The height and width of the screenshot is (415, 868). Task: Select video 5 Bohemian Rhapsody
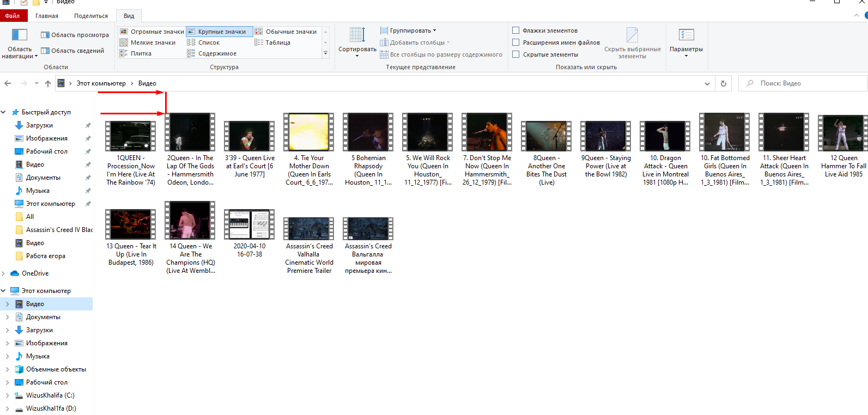[368, 150]
